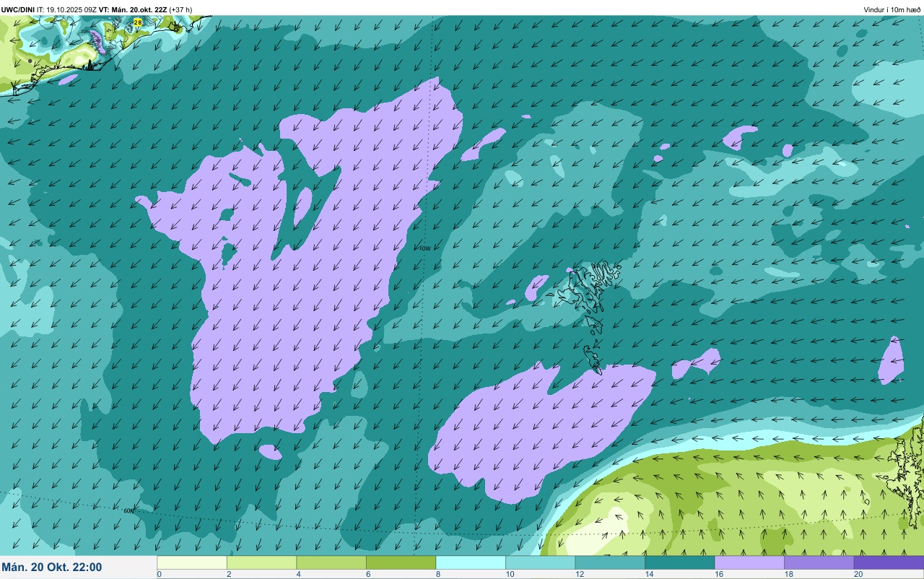Screen dimensions: 924x579
Task: Select the 12–14 teal legend swatch
Action: point(610,562)
